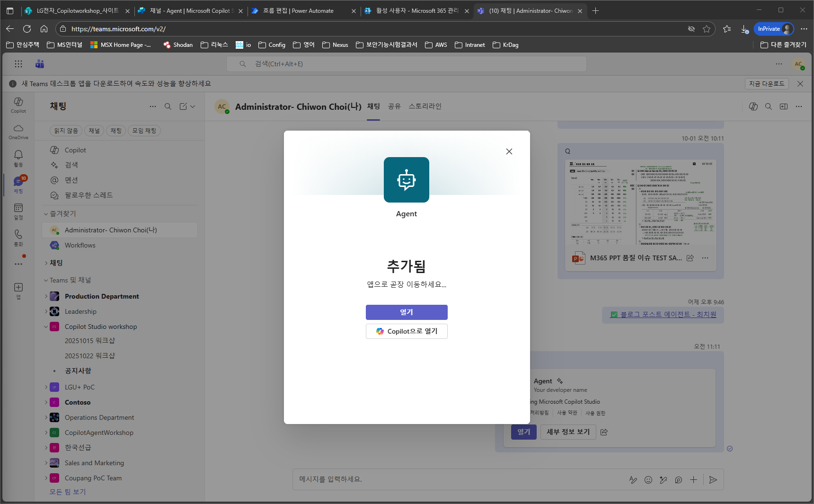Viewport: 814px width, 504px height.
Task: Open the Calendar icon in left rail
Action: [18, 211]
